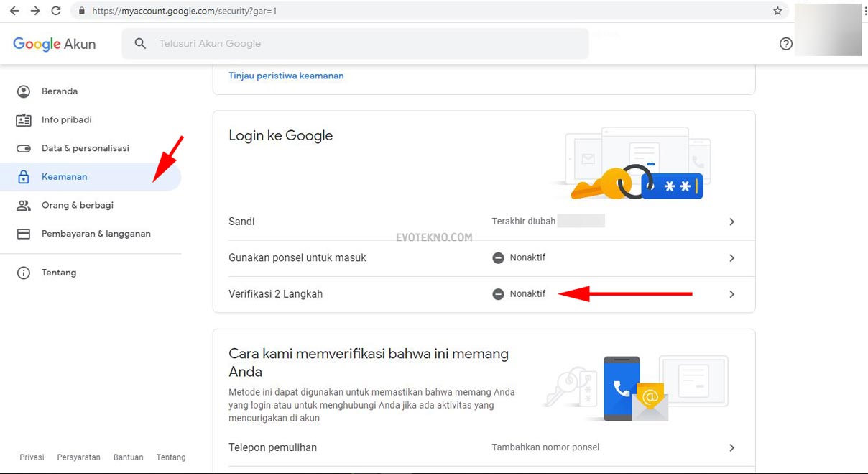Viewport: 868px width, 474px height.
Task: Click the Data & personalisasi toggle icon
Action: tap(24, 148)
